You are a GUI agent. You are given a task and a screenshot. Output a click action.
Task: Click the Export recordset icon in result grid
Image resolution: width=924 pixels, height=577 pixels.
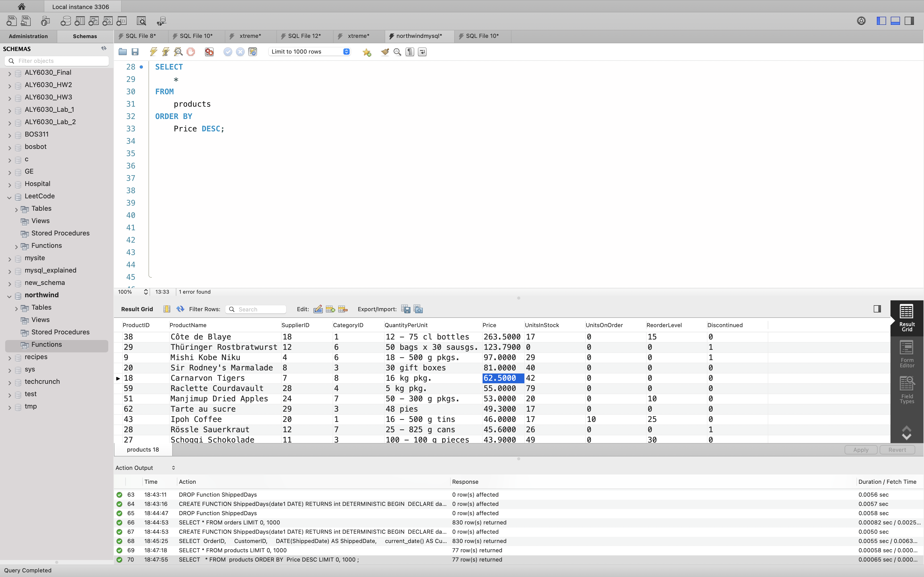[406, 309]
